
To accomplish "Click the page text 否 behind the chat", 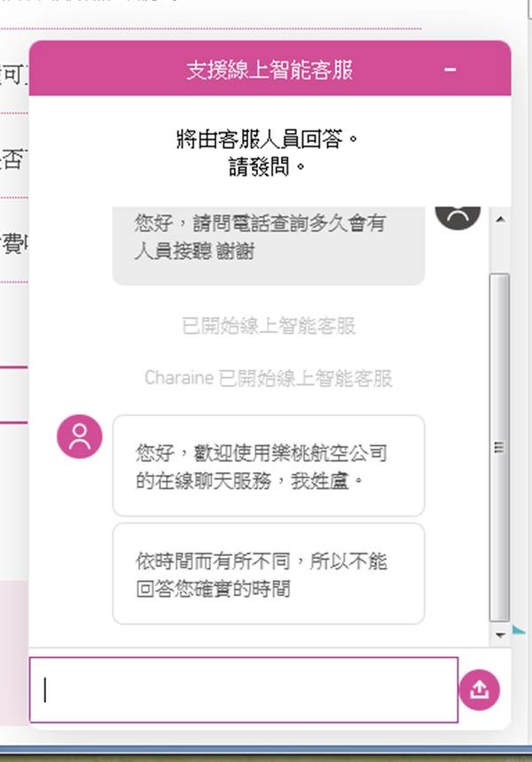I will coord(11,160).
